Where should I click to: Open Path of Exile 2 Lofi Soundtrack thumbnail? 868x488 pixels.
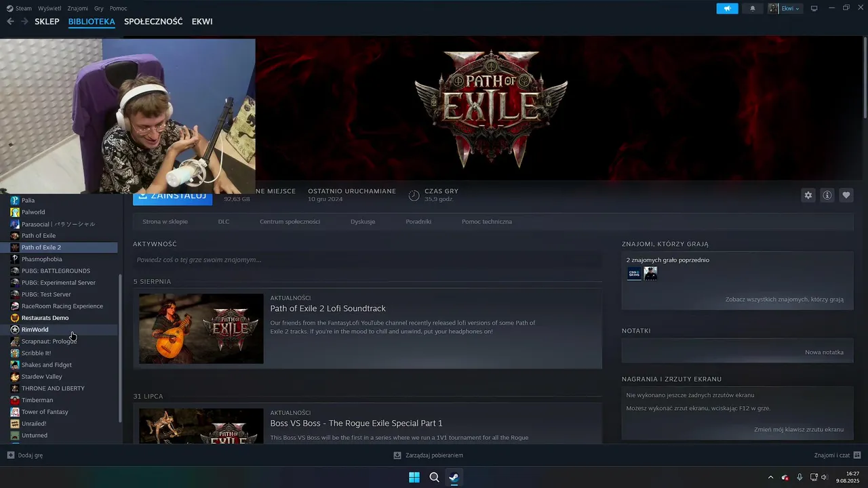201,329
